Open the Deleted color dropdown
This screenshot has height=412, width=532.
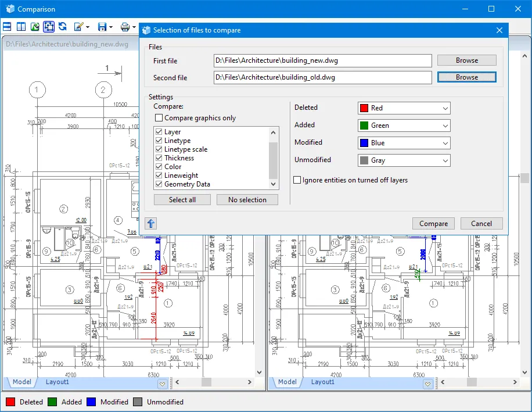pyautogui.click(x=404, y=108)
